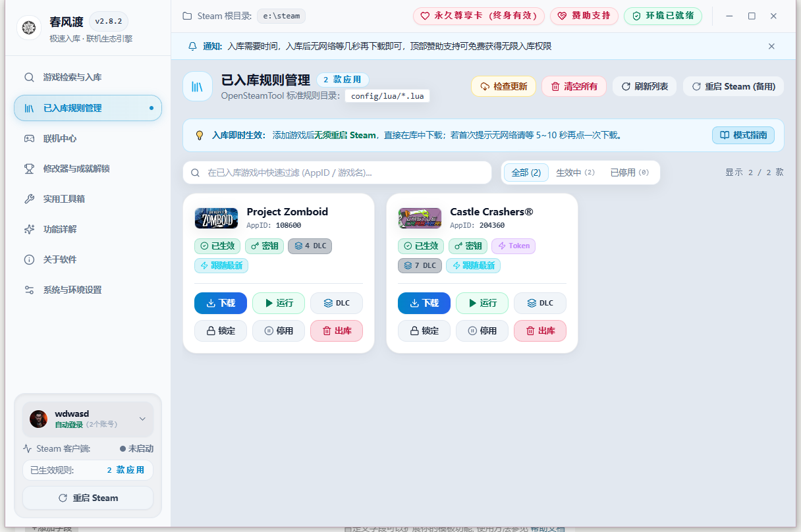Viewport: 801px width, 532px height.
Task: Click Project Zomboid's 跟随最新 tag
Action: pyautogui.click(x=221, y=266)
